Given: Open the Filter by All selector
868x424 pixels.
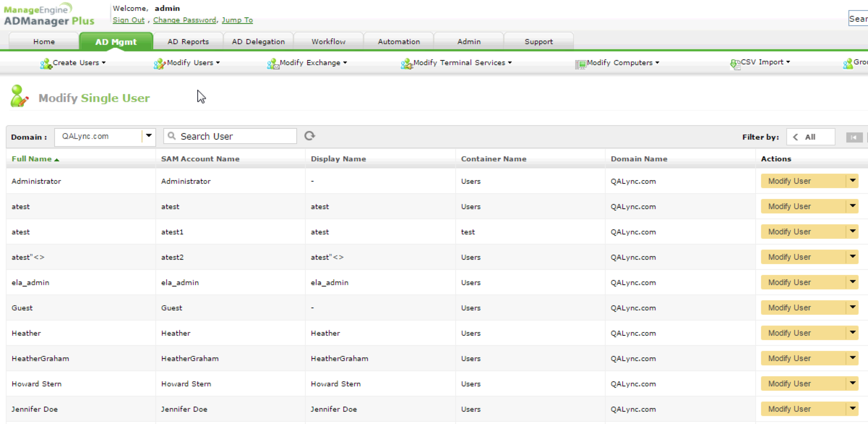Looking at the screenshot, I should click(810, 137).
